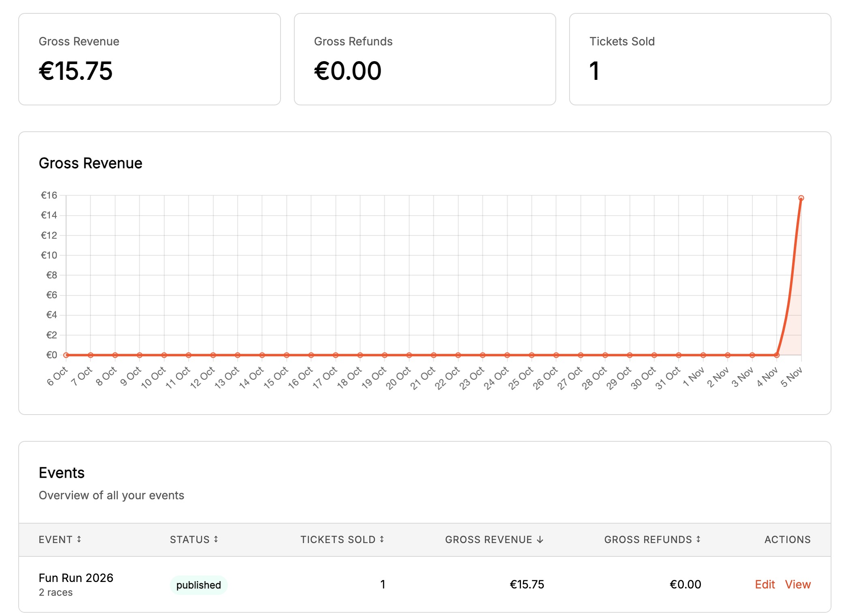Click the Gross Revenue descending sort arrow
This screenshot has width=857, height=616.
(x=540, y=539)
